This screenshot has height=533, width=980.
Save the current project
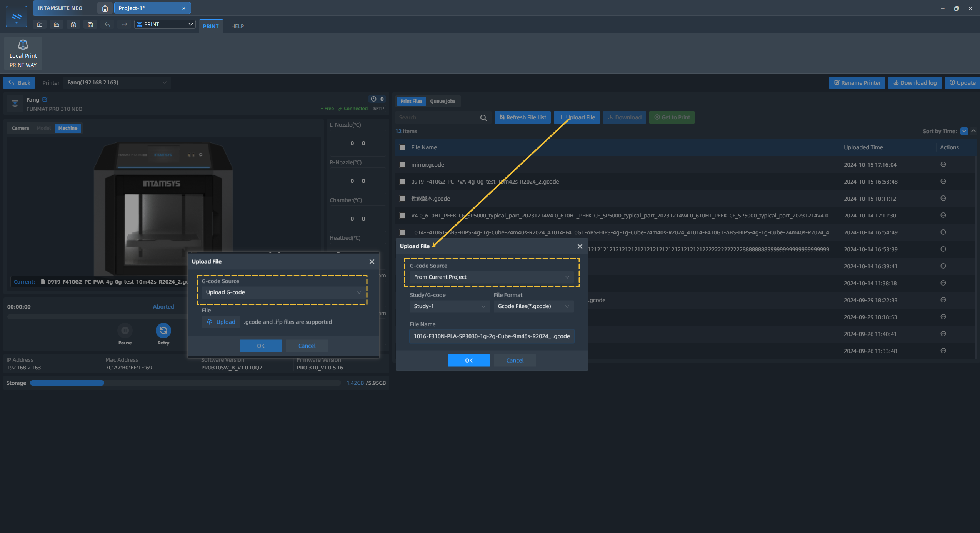click(90, 24)
